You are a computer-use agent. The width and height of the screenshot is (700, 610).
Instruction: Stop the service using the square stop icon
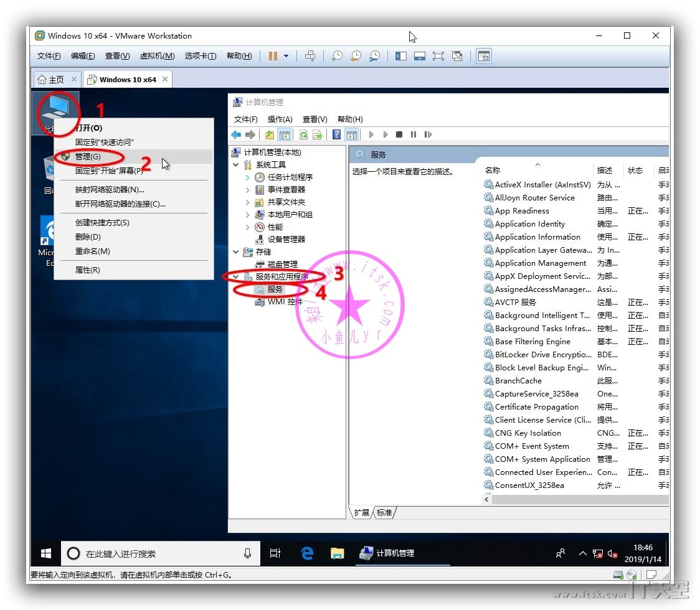point(400,135)
